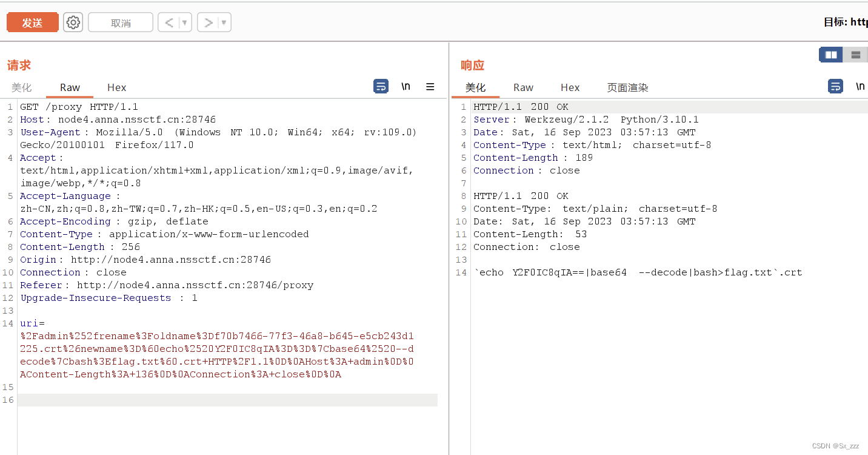Select the request Raw tab
Image resolution: width=868 pixels, height=455 pixels.
pyautogui.click(x=70, y=87)
